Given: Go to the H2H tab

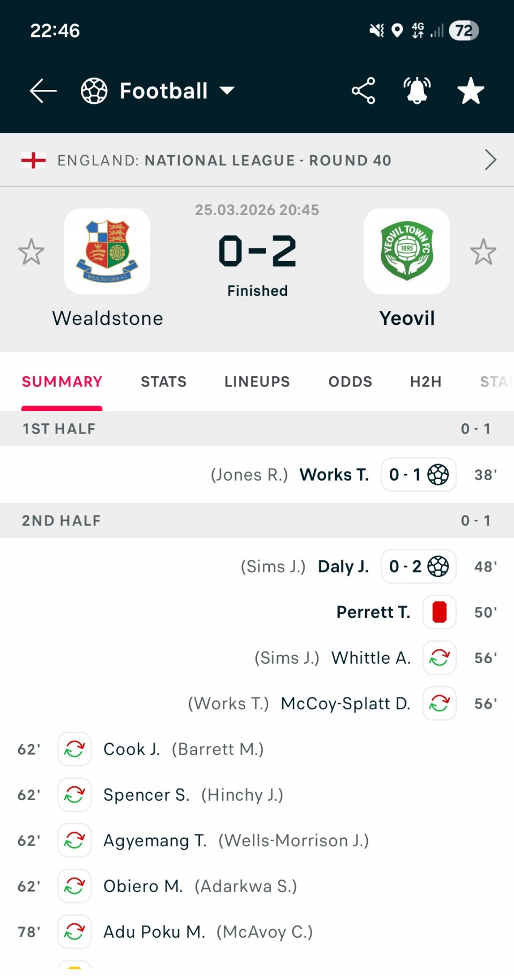Looking at the screenshot, I should pos(426,382).
